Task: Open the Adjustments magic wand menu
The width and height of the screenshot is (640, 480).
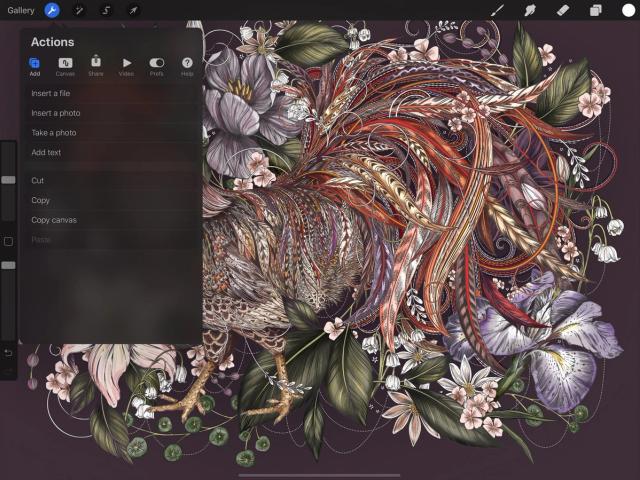Action: (79, 10)
